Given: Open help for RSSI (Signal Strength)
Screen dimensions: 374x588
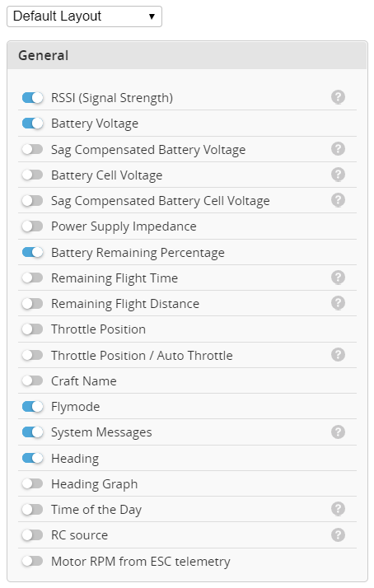Looking at the screenshot, I should click(x=338, y=97).
